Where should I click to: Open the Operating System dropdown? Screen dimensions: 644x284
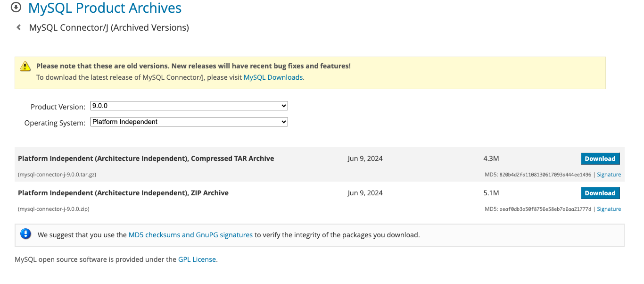[x=189, y=121]
